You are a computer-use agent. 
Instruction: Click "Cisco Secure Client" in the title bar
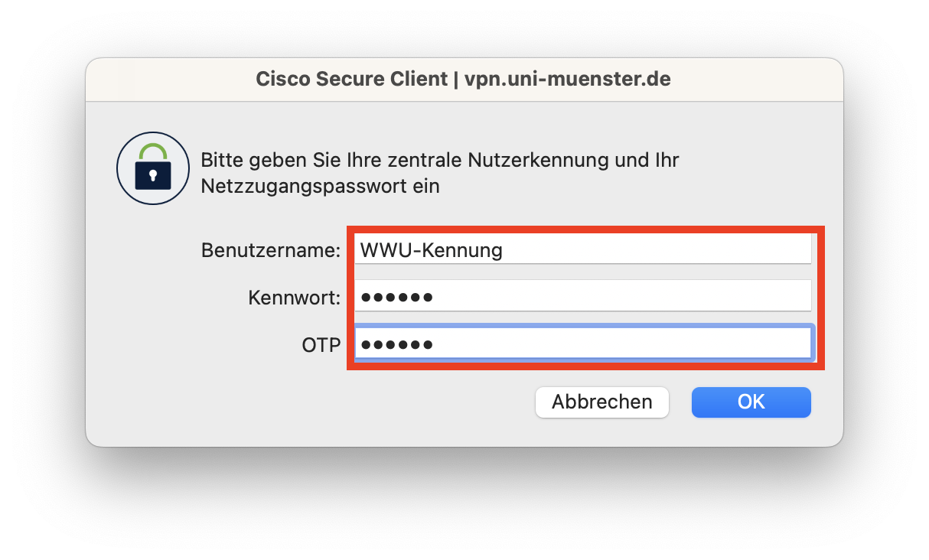coord(351,79)
